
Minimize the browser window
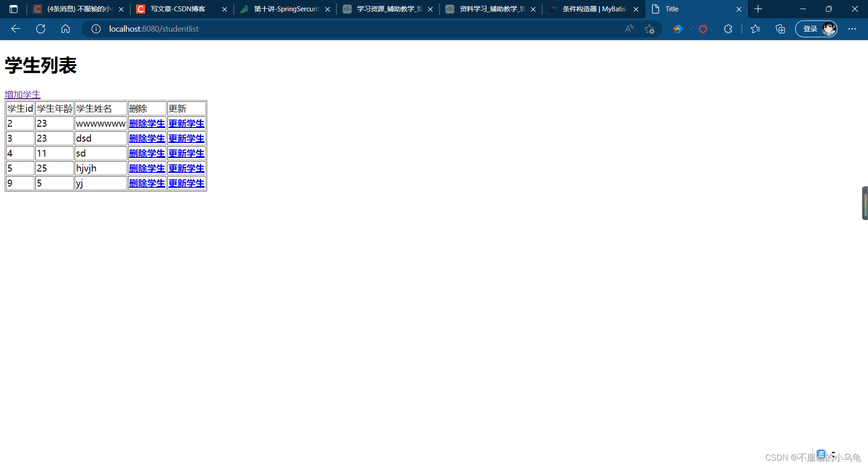click(x=803, y=9)
